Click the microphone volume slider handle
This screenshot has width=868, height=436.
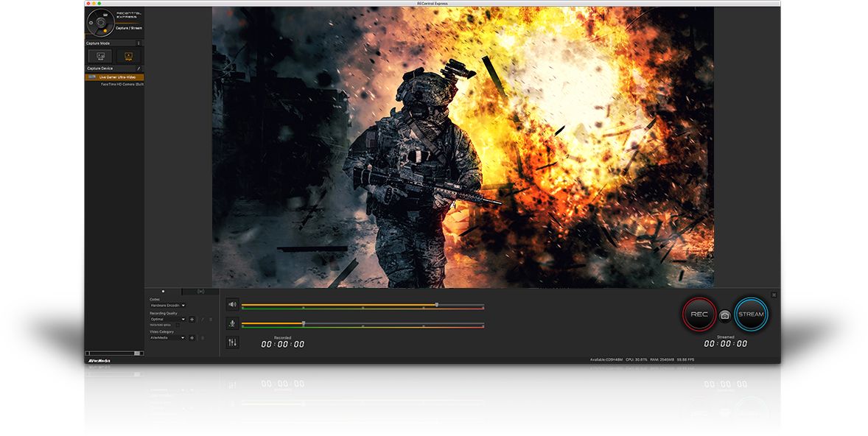(304, 323)
